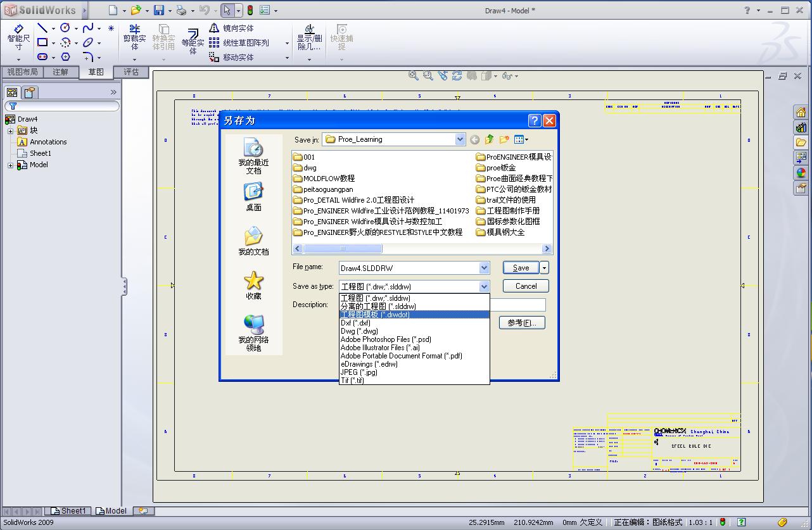Open the Save button's dropdown arrow
Viewport: 812px width, 530px height.
click(x=544, y=268)
